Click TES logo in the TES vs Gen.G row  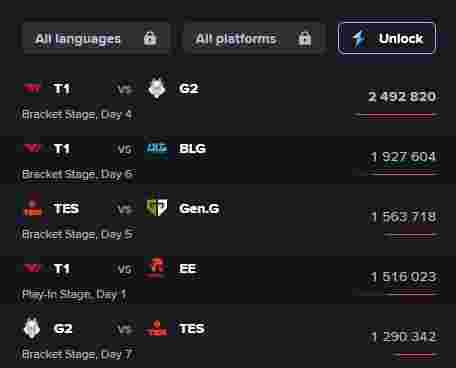coord(32,208)
